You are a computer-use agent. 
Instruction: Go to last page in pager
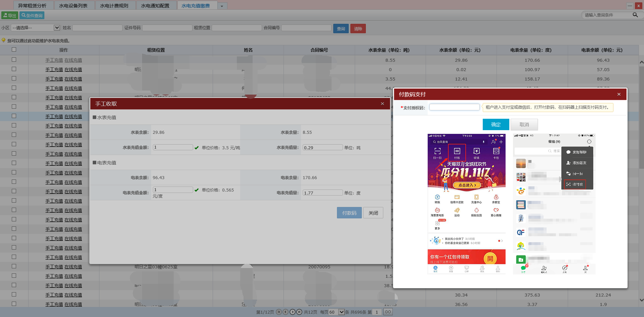[299, 312]
